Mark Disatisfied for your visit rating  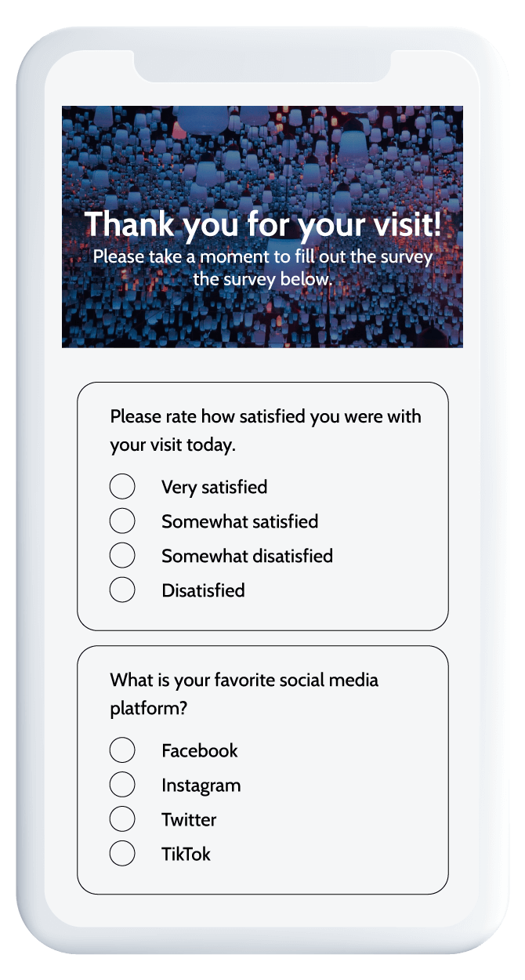point(122,588)
